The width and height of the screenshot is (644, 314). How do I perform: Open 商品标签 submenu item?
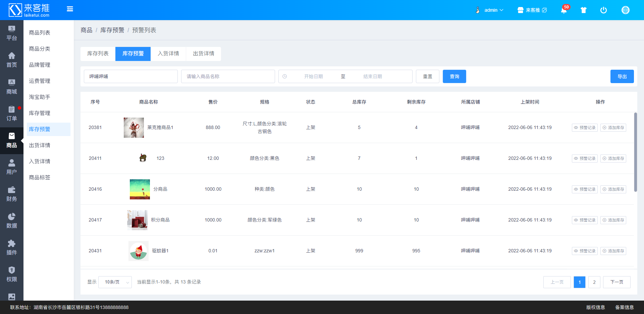coord(49,177)
